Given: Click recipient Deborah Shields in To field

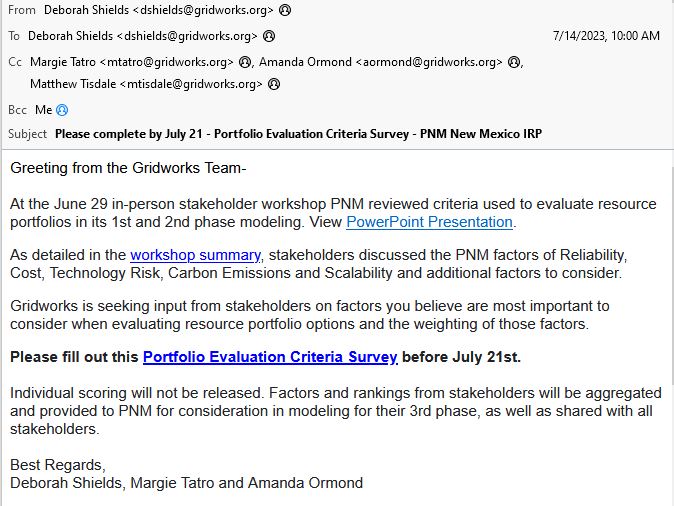Looking at the screenshot, I should [x=143, y=36].
